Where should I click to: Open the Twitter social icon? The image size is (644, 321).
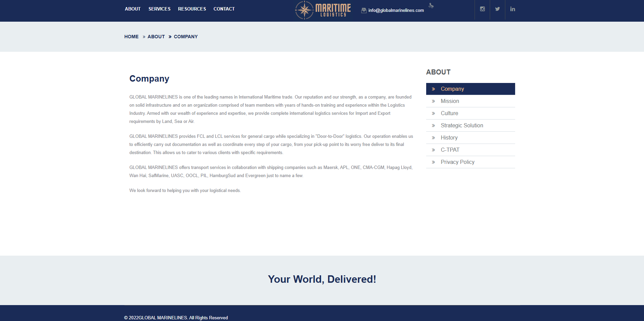click(x=497, y=9)
